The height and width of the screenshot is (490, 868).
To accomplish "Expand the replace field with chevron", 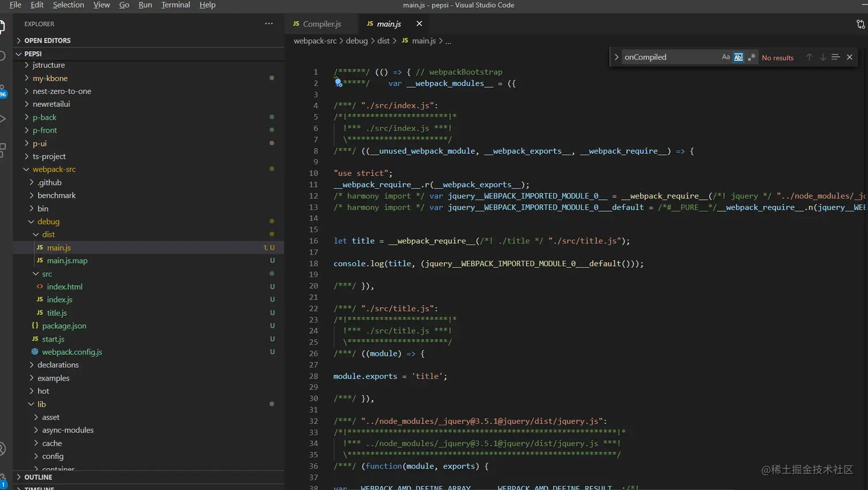I will point(616,57).
